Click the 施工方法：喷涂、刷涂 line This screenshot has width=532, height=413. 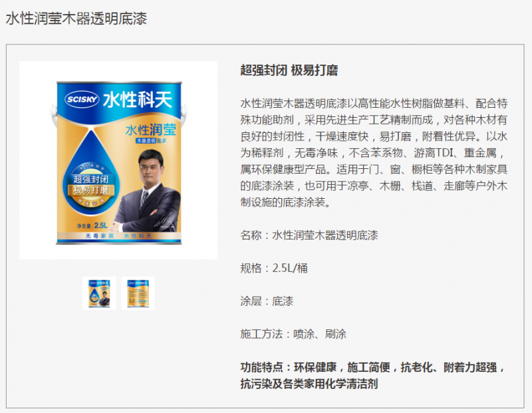293,334
